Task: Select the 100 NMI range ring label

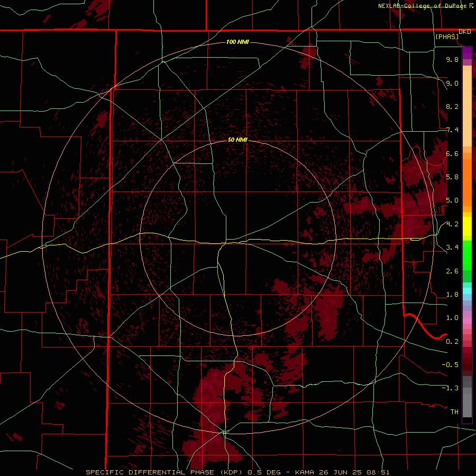Action: click(237, 42)
